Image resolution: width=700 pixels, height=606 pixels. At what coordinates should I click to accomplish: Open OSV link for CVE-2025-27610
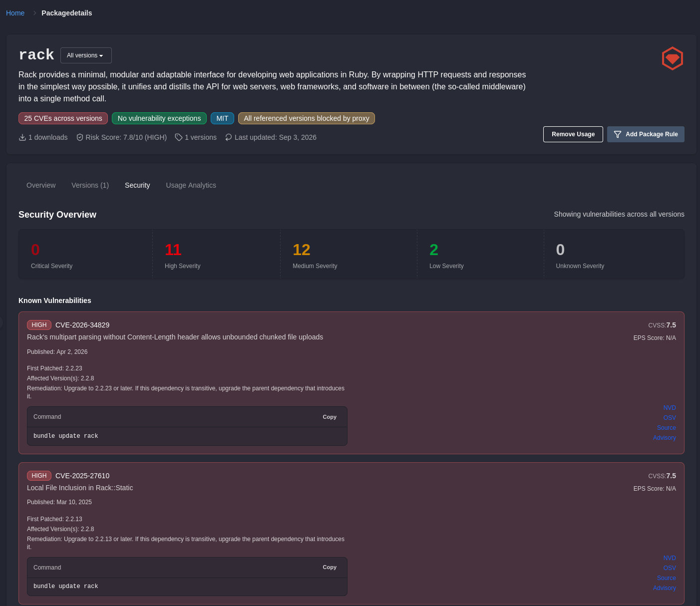(670, 568)
